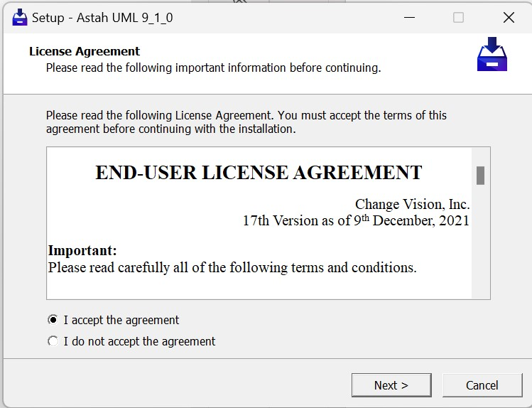Click the 'Please read carefully all' license sentence
The image size is (532, 408).
coord(232,268)
